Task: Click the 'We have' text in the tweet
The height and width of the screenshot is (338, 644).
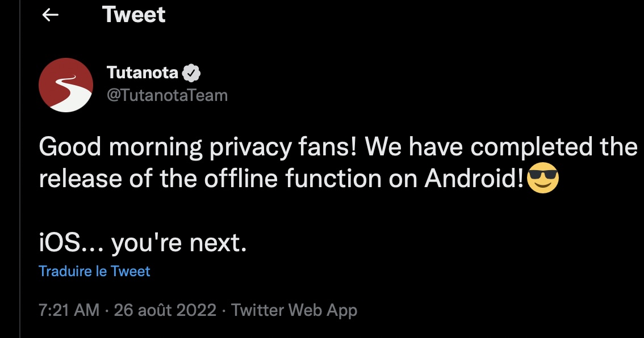Action: (x=413, y=147)
